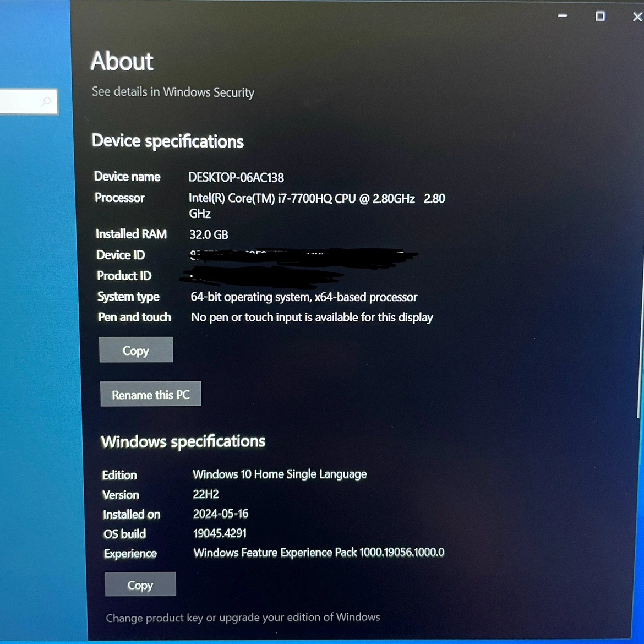Click Rename this PC button
The height and width of the screenshot is (644, 644).
point(151,394)
